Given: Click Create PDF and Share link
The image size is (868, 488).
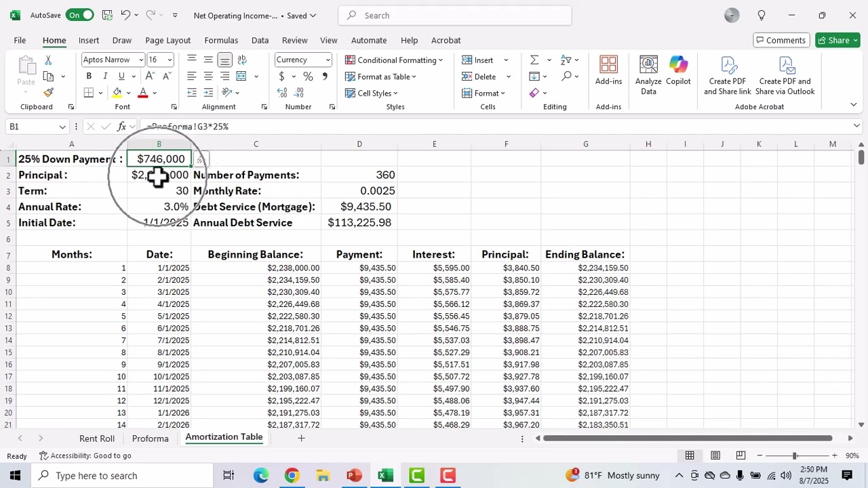Looking at the screenshot, I should [728, 76].
